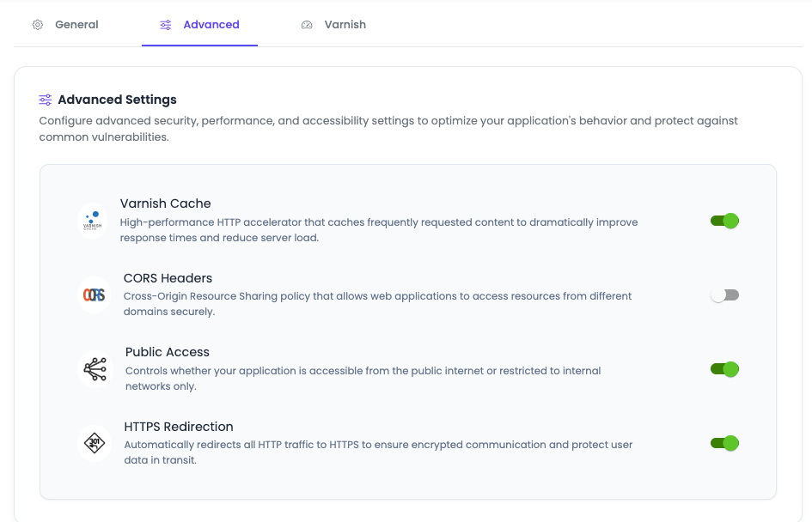Screen dimensions: 812x522
Task: Click the Varnish tab icon
Action: point(307,25)
